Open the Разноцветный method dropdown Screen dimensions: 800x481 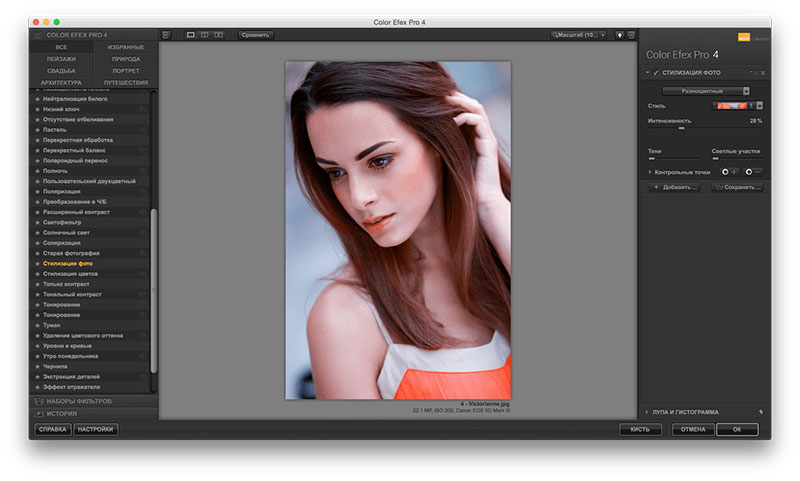pos(706,91)
